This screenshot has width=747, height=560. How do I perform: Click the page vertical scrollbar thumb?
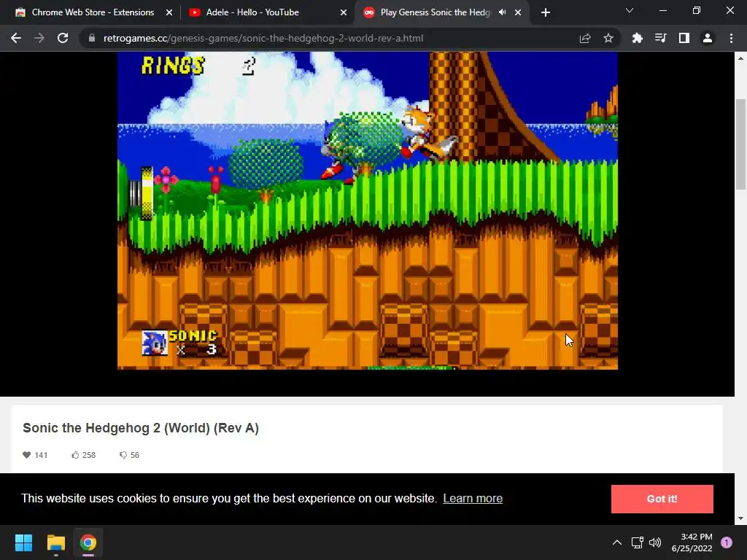point(740,144)
